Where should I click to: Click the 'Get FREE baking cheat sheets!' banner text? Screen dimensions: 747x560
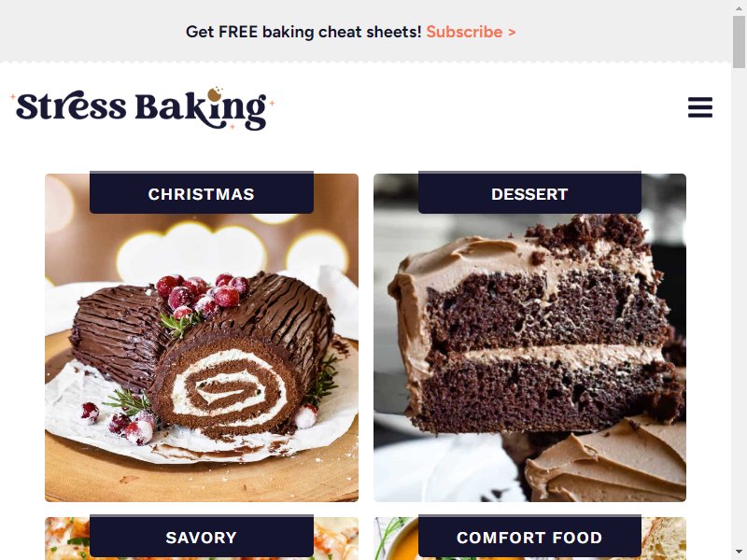point(303,32)
